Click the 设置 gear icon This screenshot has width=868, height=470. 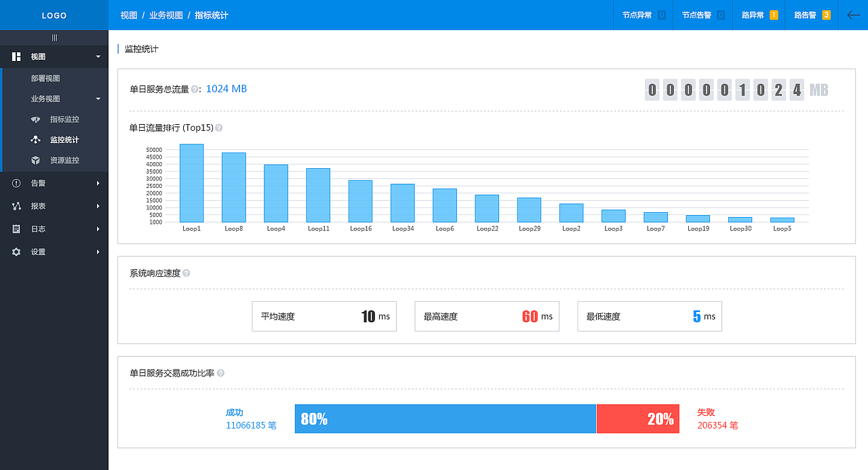click(16, 252)
